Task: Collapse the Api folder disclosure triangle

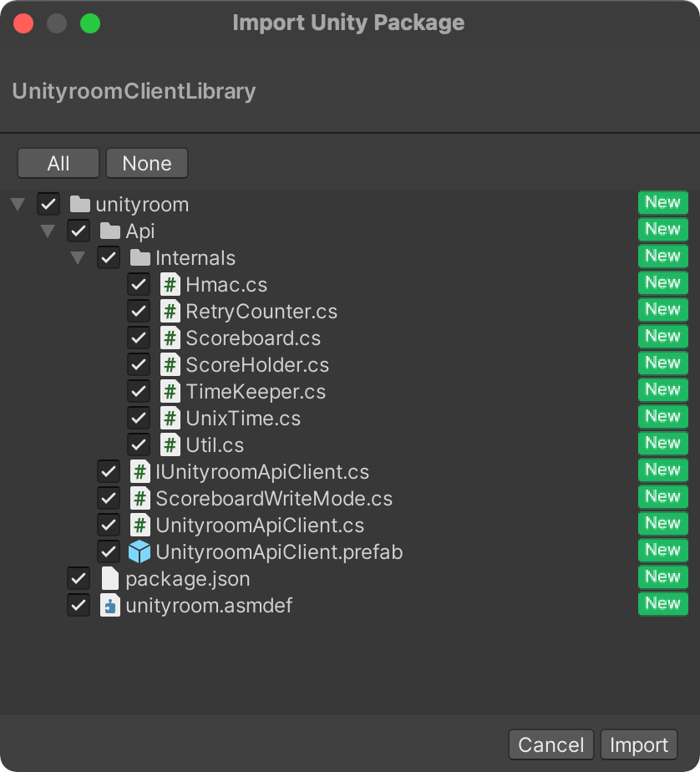Action: pyautogui.click(x=48, y=231)
